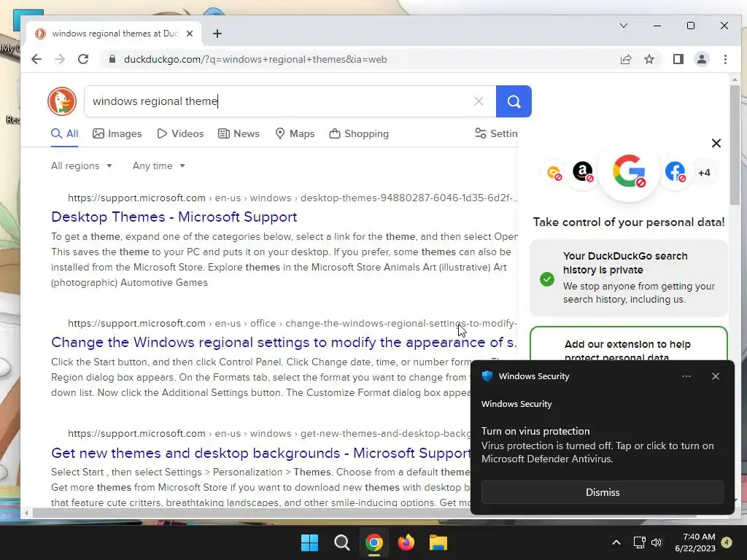Reload the current page
Viewport: 747px width, 560px height.
point(83,60)
